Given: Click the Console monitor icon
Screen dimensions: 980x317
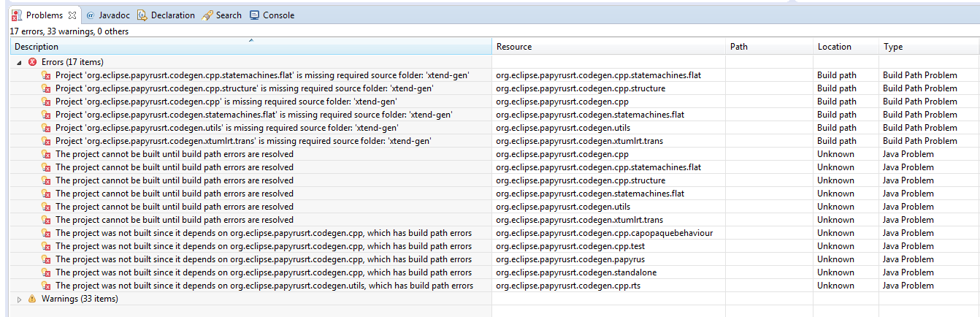Looking at the screenshot, I should (x=254, y=15).
